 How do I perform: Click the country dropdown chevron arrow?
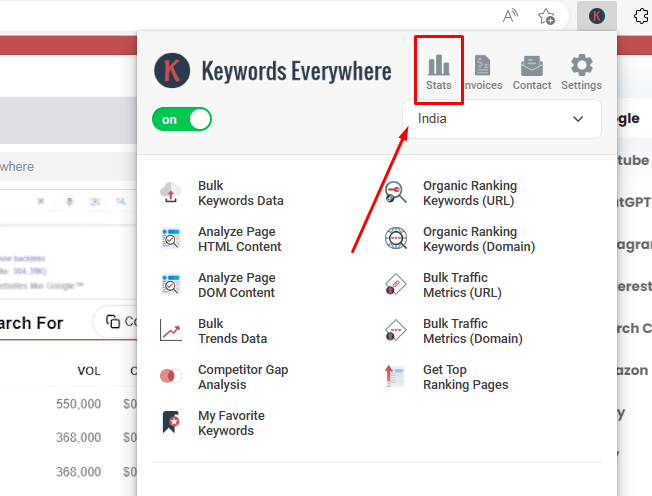point(578,119)
